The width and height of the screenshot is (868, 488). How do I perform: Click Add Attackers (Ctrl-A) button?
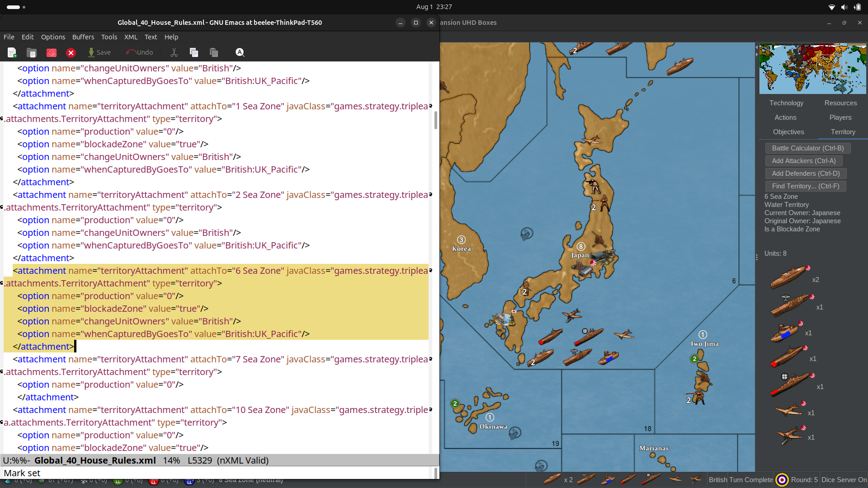coord(804,161)
